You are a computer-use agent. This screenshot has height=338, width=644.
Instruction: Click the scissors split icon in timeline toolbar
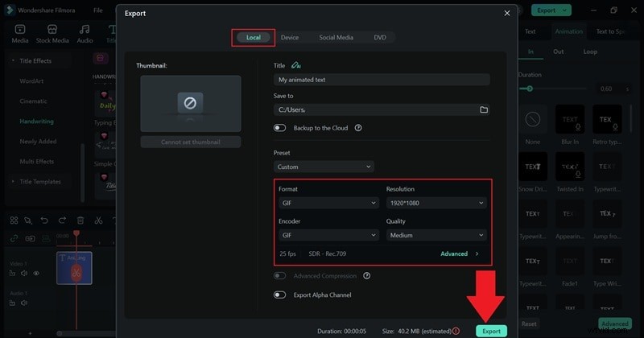coord(98,220)
